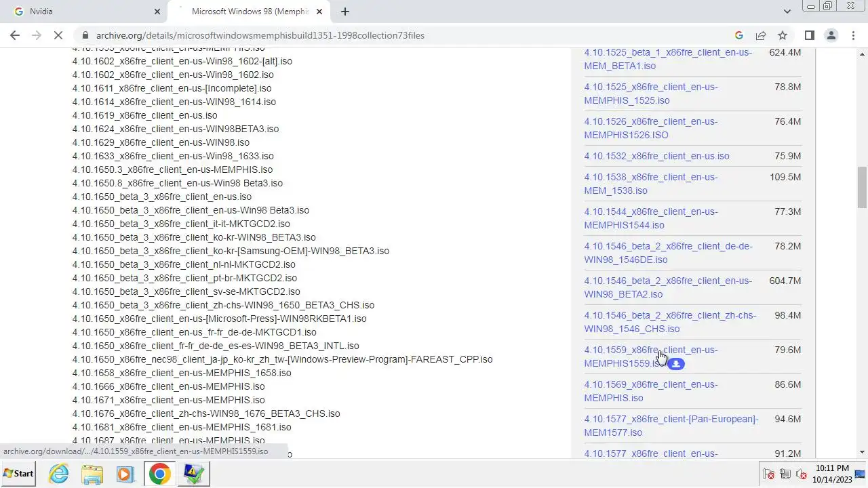This screenshot has width=868, height=488.
Task: Open 4.10.1526 MEMPHIS1526.ISO link
Action: tap(651, 128)
